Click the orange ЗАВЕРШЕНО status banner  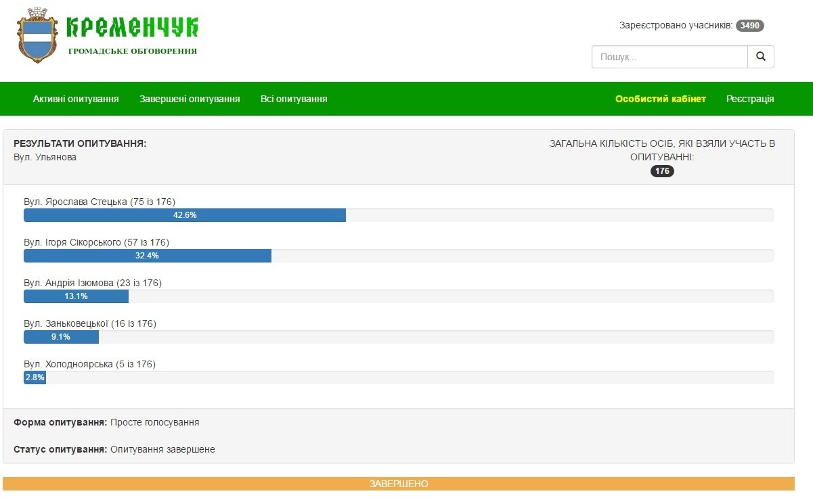(398, 484)
